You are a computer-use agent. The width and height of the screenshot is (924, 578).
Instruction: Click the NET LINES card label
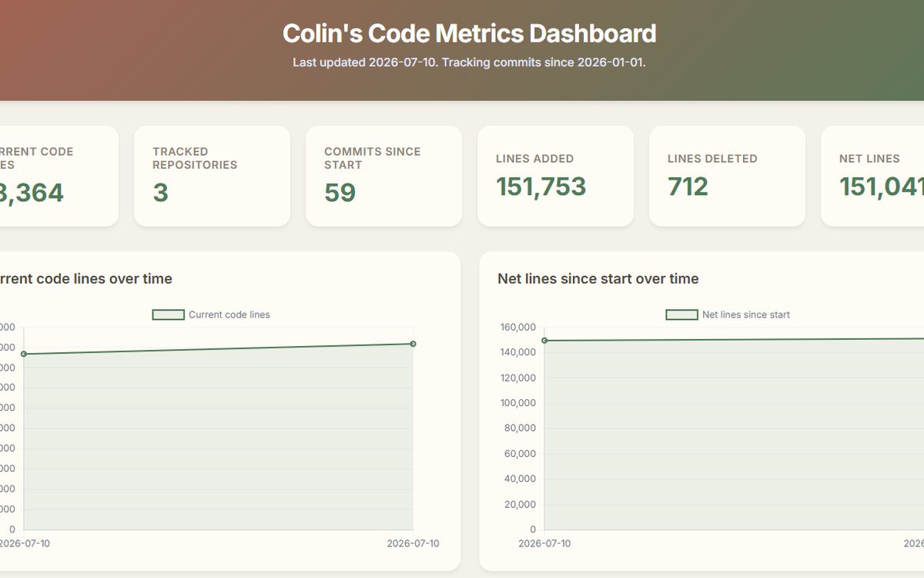pos(869,159)
